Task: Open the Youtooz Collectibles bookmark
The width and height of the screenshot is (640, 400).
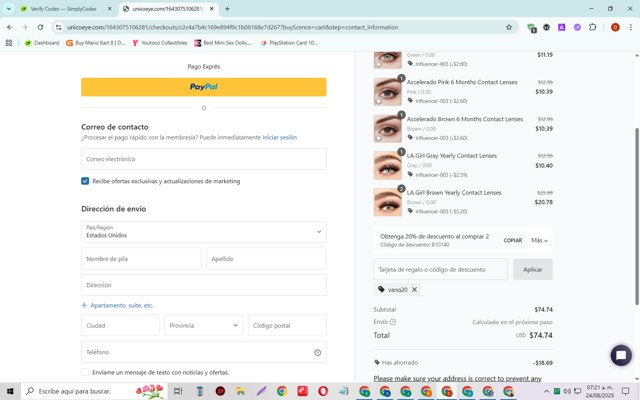Action: point(160,43)
